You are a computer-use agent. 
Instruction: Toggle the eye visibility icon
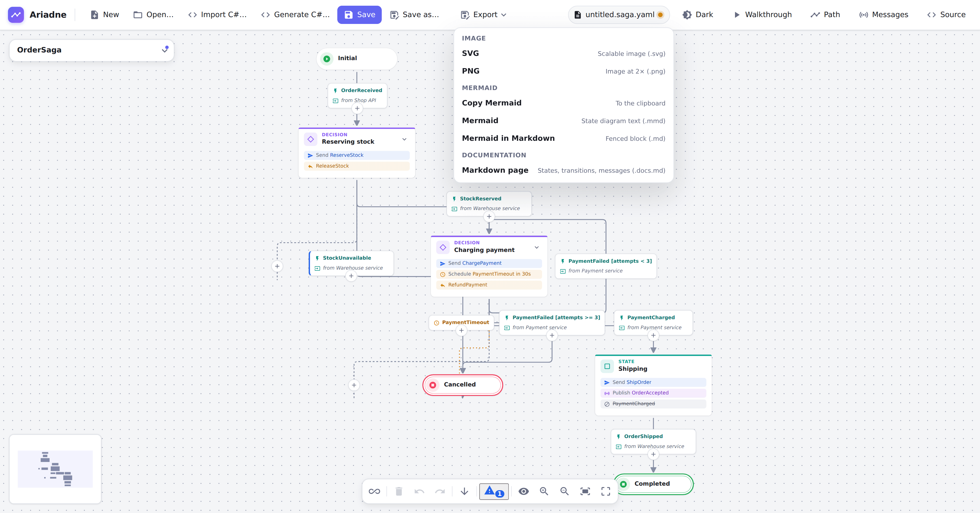[x=524, y=491]
